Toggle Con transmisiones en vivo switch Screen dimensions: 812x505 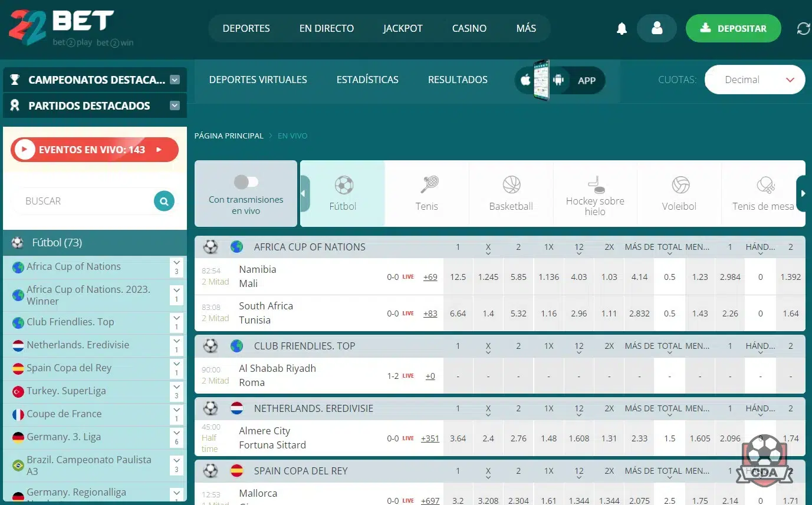point(246,181)
